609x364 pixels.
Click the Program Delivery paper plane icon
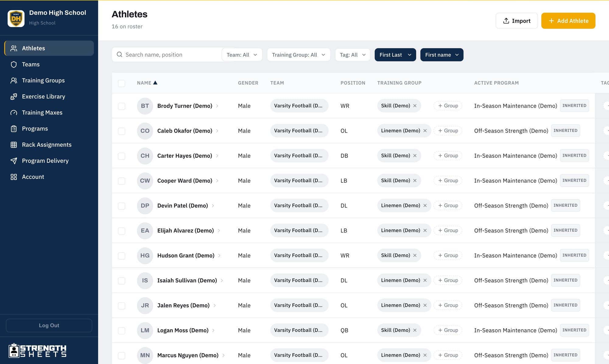14,161
